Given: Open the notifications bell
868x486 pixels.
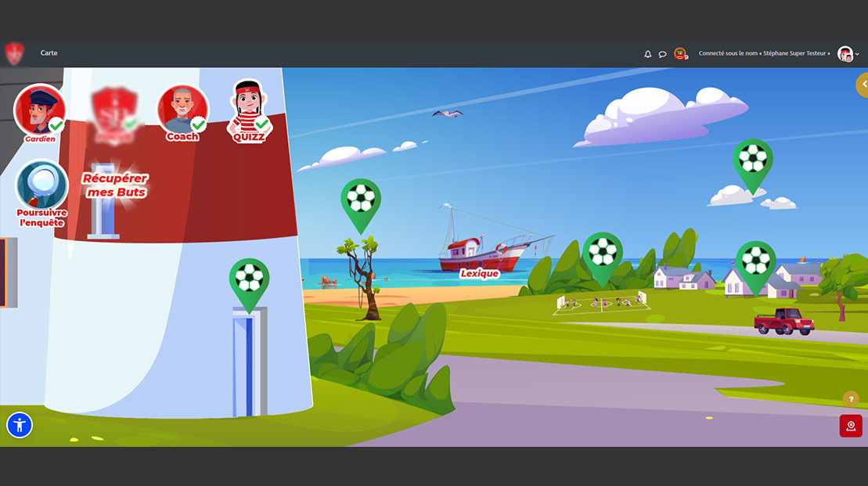Looking at the screenshot, I should (x=647, y=54).
